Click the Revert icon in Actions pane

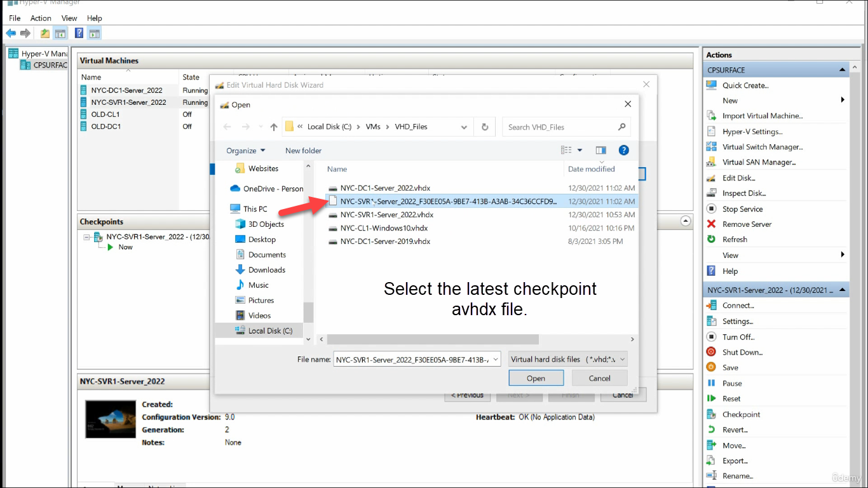pos(711,430)
